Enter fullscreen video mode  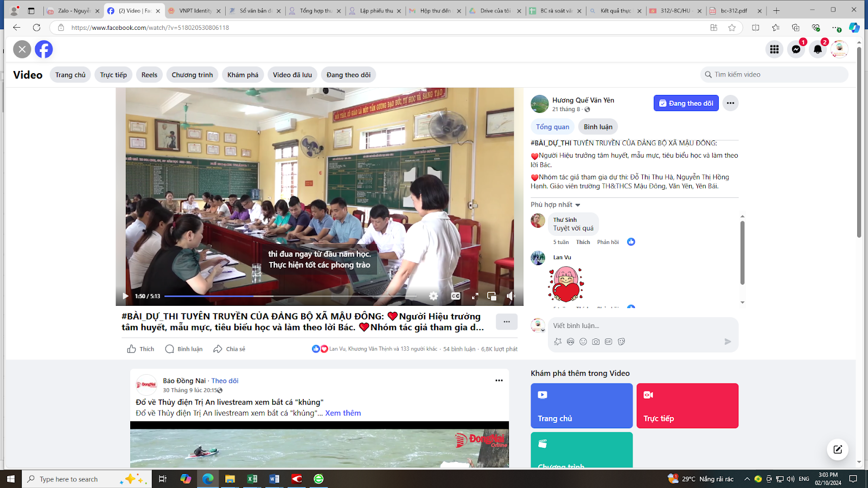click(x=475, y=296)
